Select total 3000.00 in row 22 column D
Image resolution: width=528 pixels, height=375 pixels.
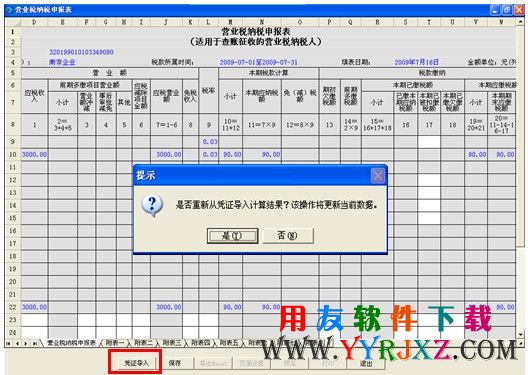[34, 307]
